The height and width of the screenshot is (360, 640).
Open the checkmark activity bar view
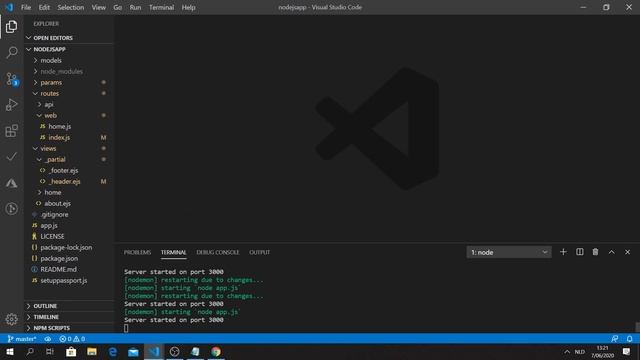pyautogui.click(x=11, y=157)
